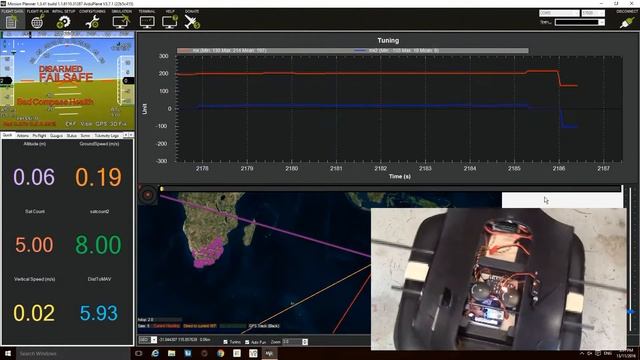Click the GPS Track (Black) legend label

[x=264, y=326]
